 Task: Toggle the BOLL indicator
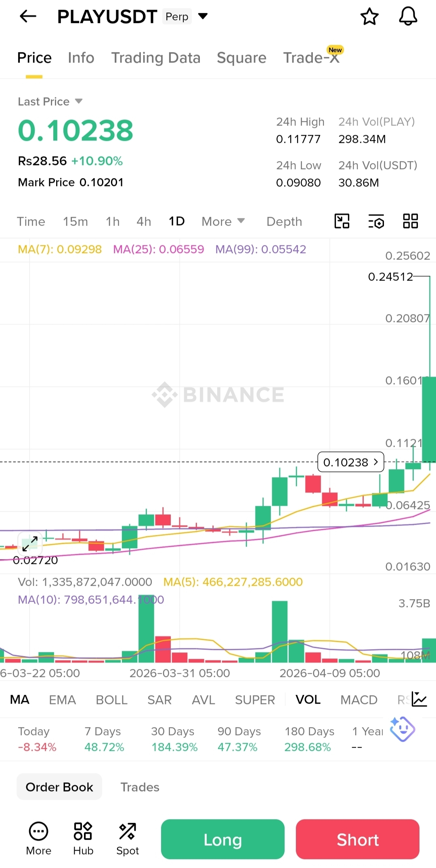[x=112, y=699]
